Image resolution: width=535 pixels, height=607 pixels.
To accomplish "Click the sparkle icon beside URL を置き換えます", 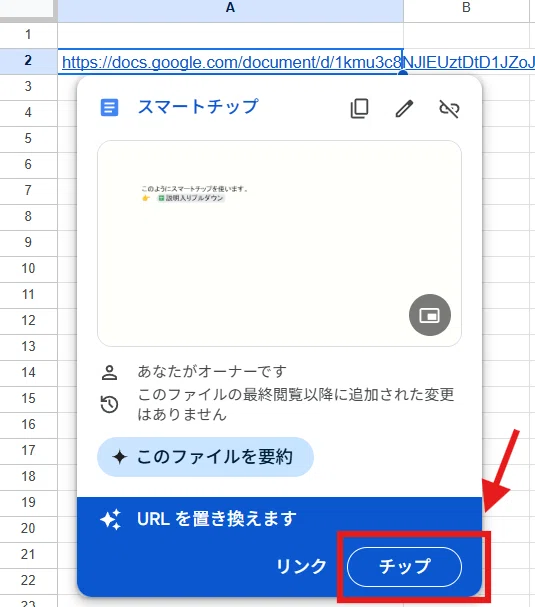I will (x=111, y=520).
